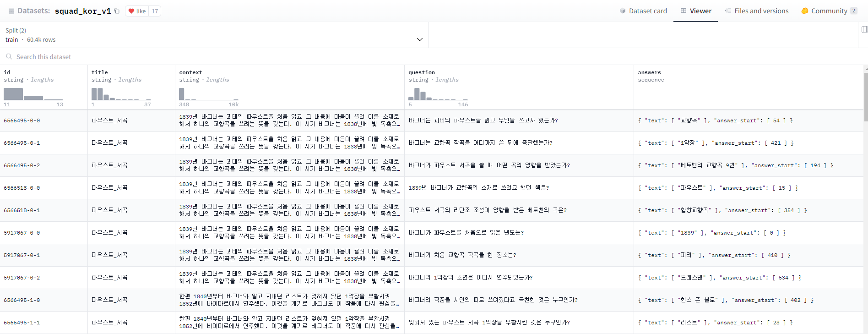Copy dataset name squad_kor_v1 icon
868x334 pixels.
[x=117, y=11]
